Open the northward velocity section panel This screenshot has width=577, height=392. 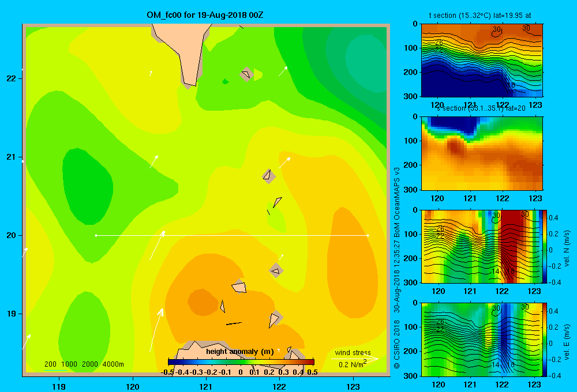coord(482,246)
